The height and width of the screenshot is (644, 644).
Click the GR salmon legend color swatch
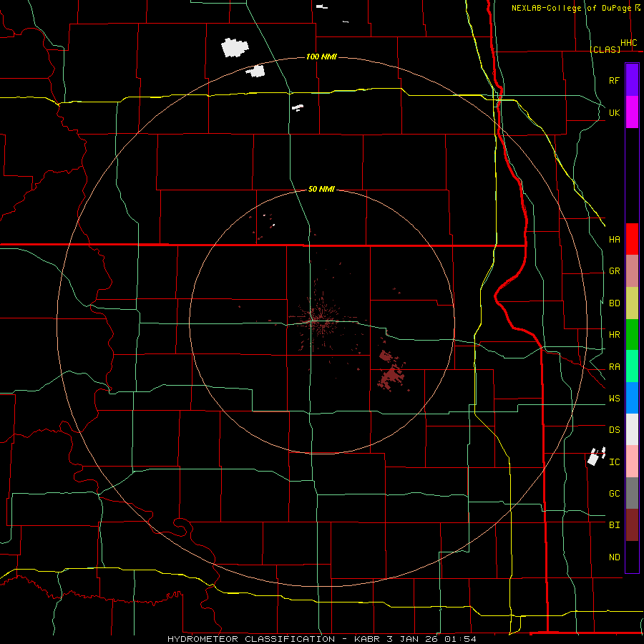pos(632,270)
